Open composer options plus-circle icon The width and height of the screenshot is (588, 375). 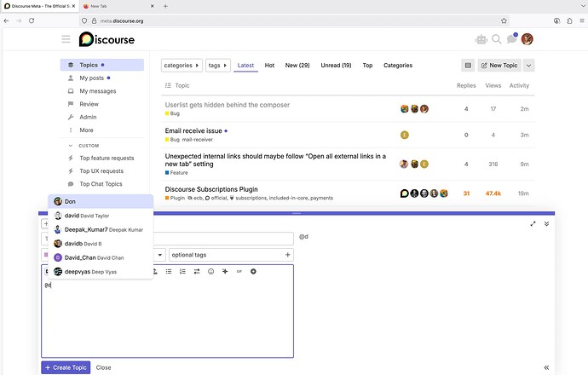point(253,271)
